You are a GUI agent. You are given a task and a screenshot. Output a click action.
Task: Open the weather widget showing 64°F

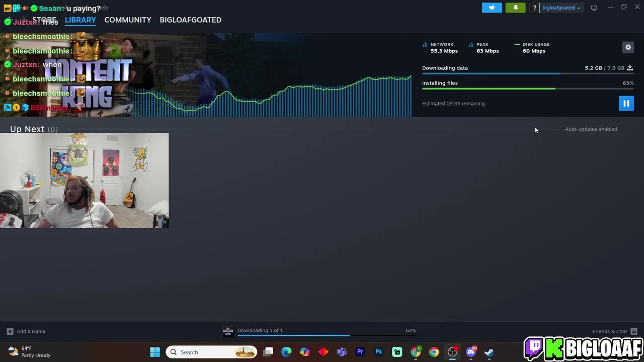point(29,352)
